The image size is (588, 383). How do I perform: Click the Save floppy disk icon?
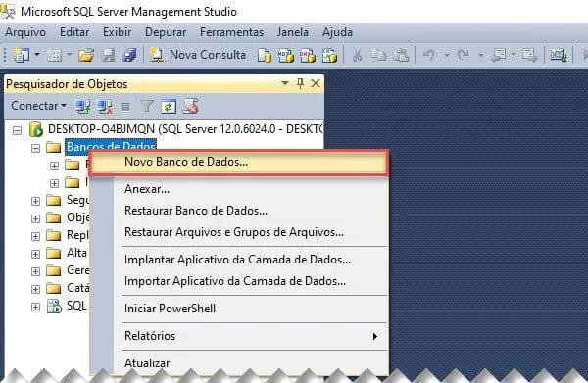(109, 55)
